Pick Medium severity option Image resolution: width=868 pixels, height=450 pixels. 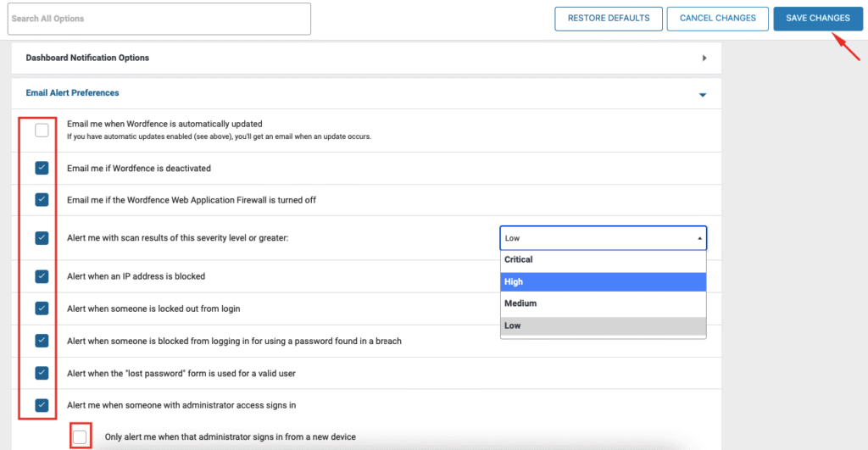[x=603, y=303]
